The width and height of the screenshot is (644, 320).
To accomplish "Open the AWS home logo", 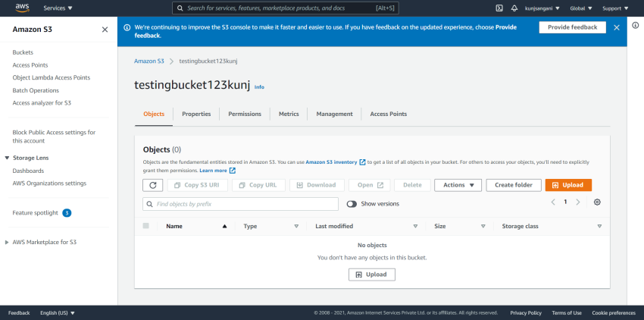I will 22,8.
